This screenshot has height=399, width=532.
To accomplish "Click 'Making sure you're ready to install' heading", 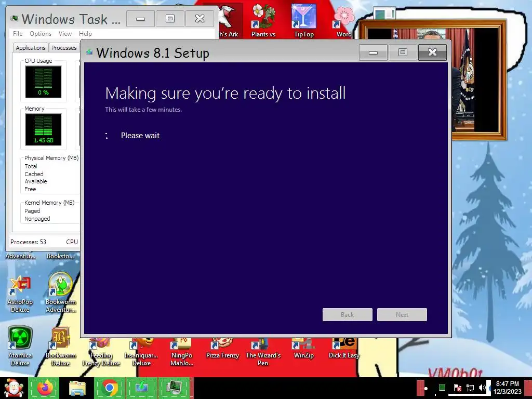I will [225, 94].
